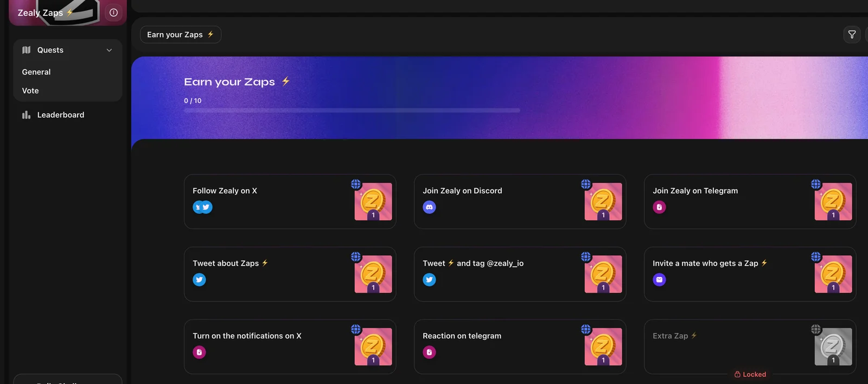Click the Earn your Zaps progress bar
This screenshot has height=384, width=868.
[352, 110]
